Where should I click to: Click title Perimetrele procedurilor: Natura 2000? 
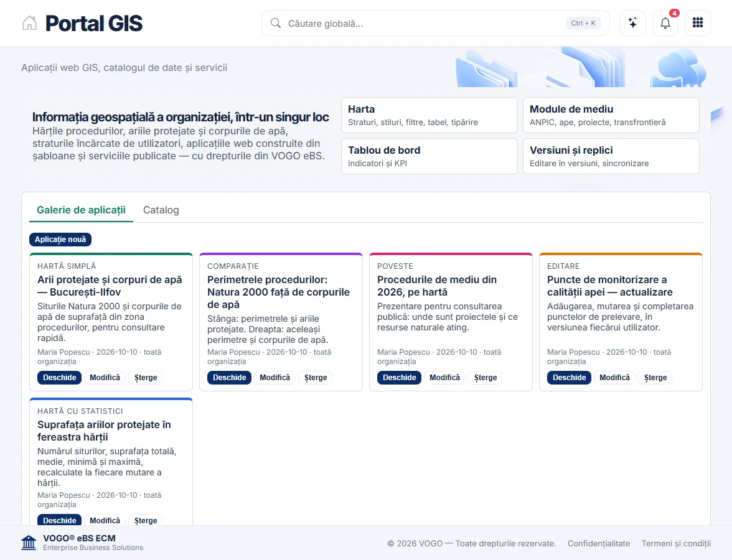click(x=278, y=292)
